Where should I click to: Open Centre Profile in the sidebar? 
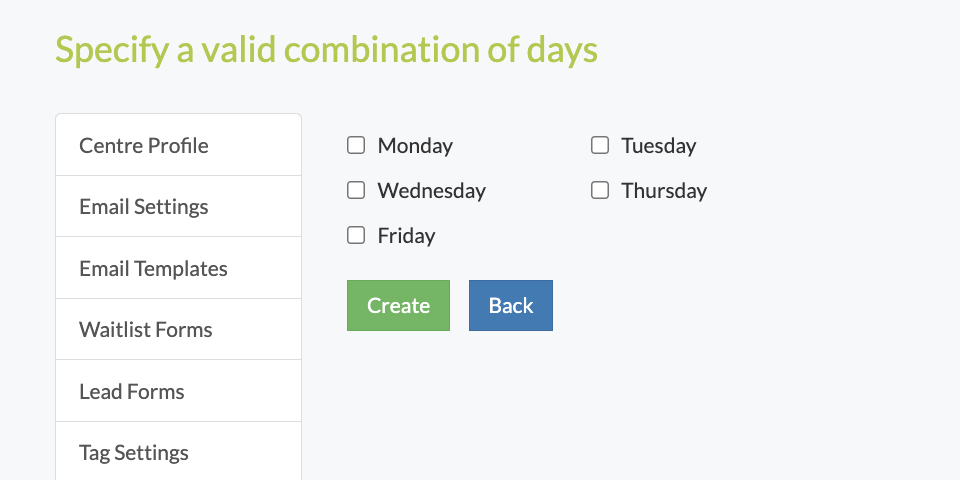(179, 145)
